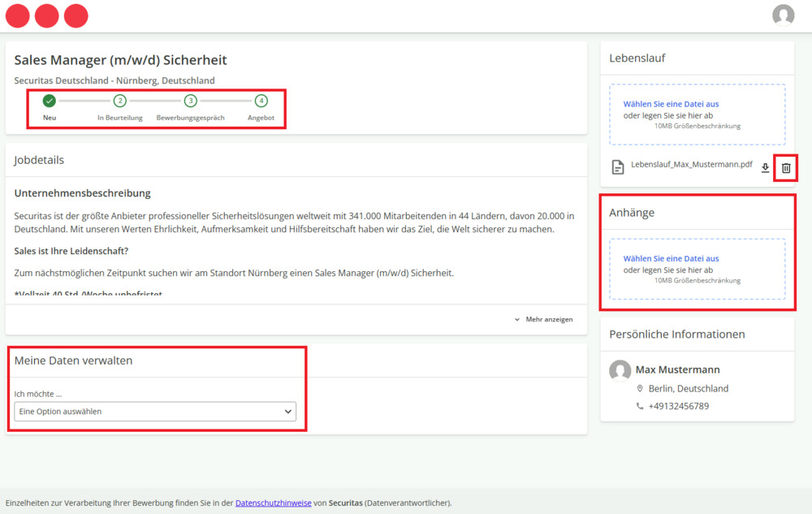Expand job details with Mehr anzeigen
The width and height of the screenshot is (812, 514).
[543, 320]
